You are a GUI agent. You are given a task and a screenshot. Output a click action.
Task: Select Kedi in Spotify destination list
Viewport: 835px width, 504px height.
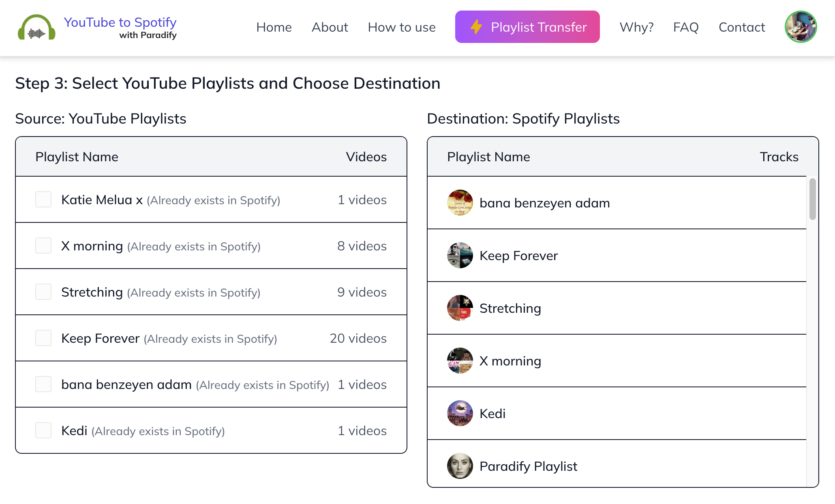point(617,413)
